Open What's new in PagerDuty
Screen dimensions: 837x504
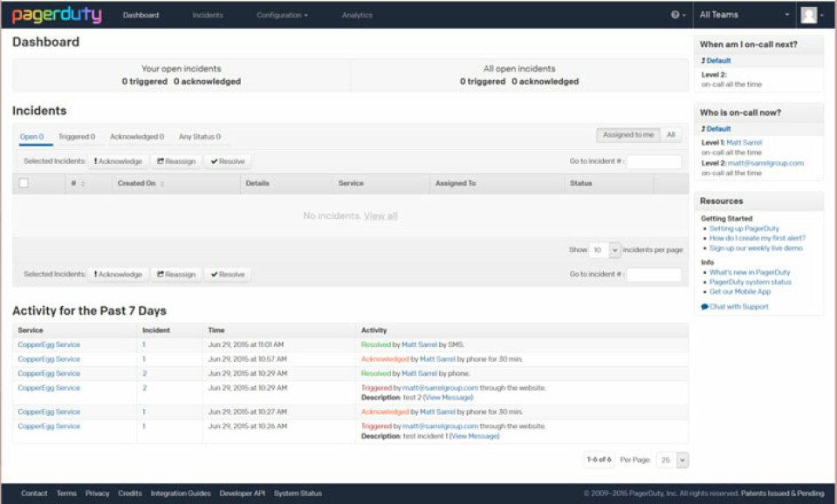pos(750,272)
